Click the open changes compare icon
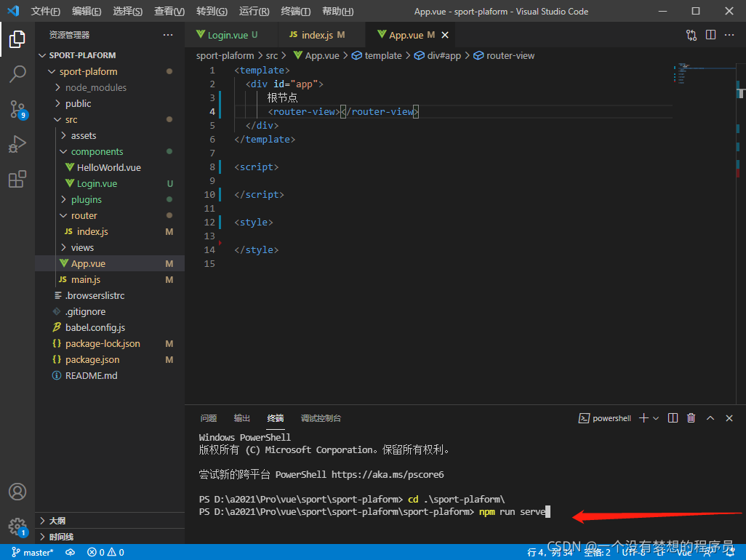 point(691,35)
